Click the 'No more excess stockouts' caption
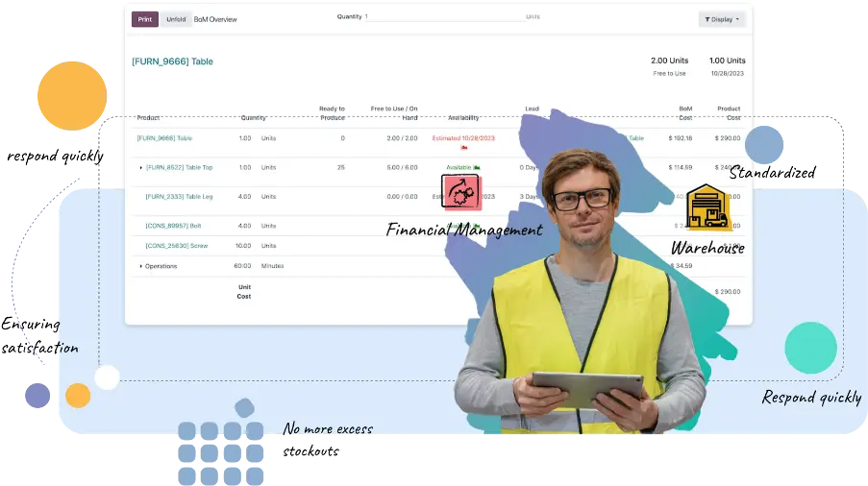868x486 pixels. (328, 440)
